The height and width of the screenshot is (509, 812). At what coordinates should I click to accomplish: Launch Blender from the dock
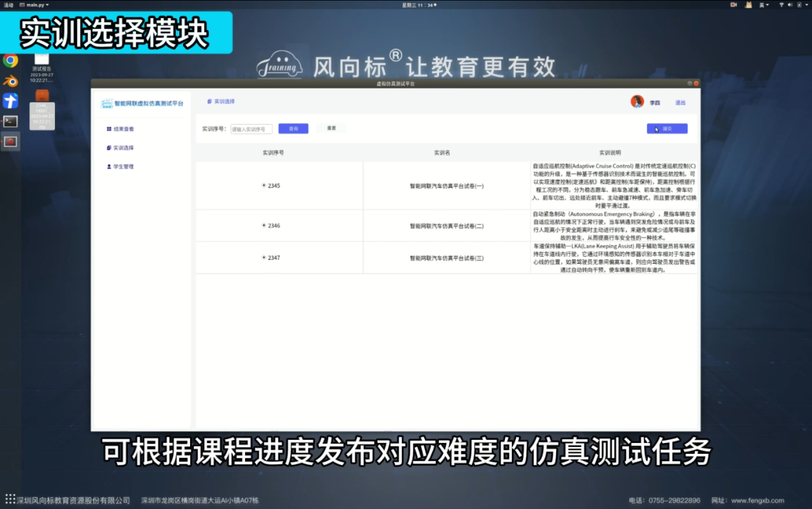tap(10, 81)
